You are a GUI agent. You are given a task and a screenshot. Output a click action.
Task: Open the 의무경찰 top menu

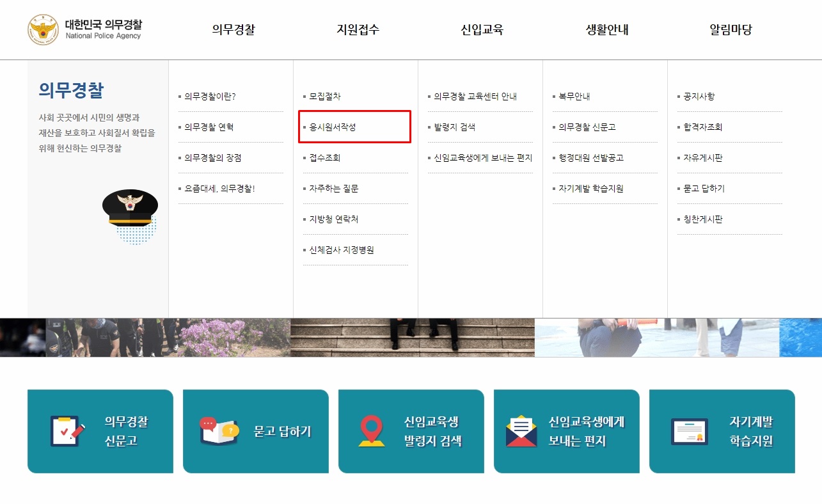pos(233,29)
